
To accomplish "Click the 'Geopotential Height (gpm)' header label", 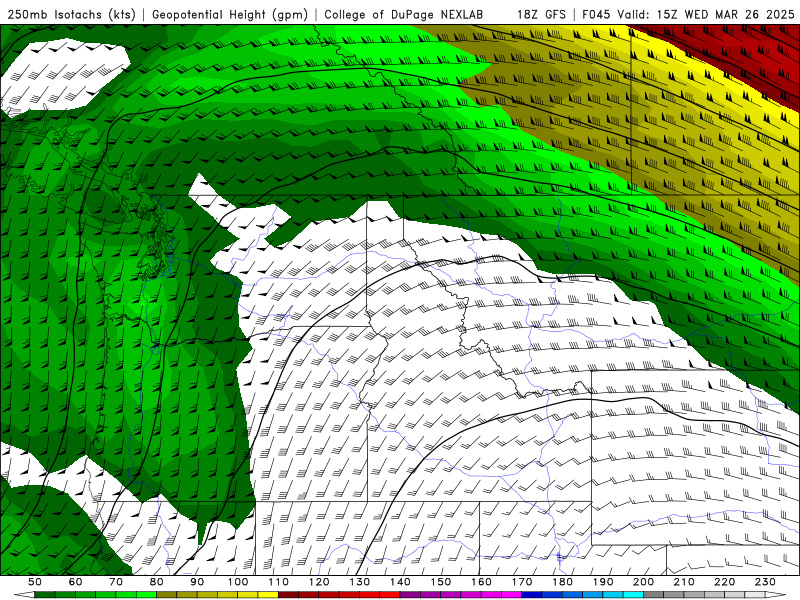I will tap(230, 14).
